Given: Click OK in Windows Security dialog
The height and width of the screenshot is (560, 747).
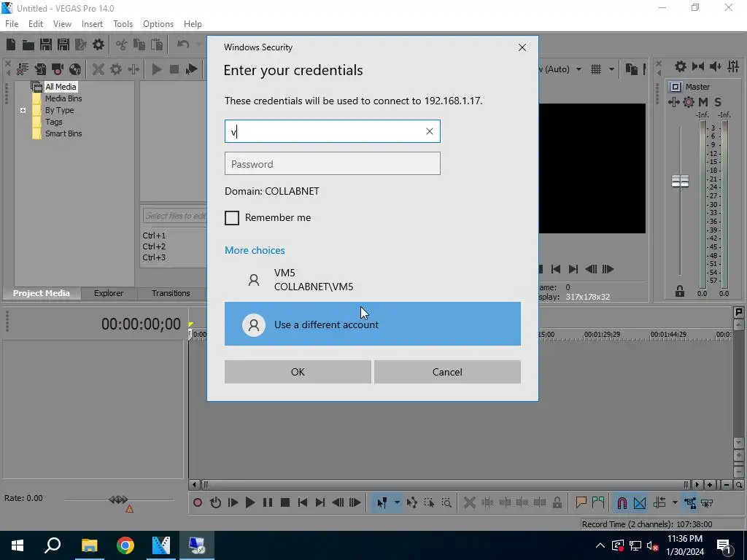Looking at the screenshot, I should click(x=298, y=372).
